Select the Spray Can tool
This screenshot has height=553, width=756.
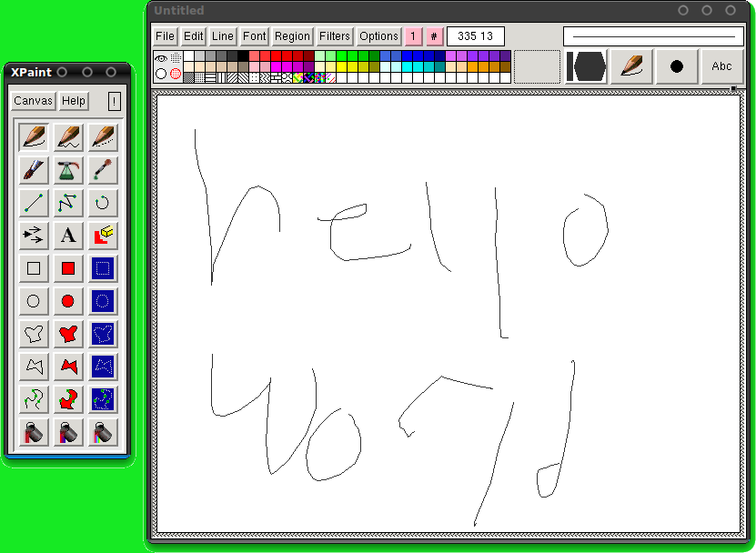point(67,170)
